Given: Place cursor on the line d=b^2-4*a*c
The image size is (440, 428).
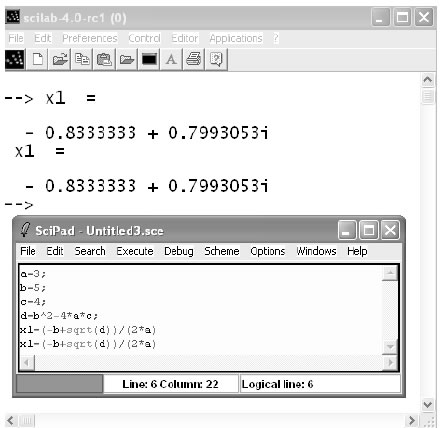Looking at the screenshot, I should click(x=59, y=316).
